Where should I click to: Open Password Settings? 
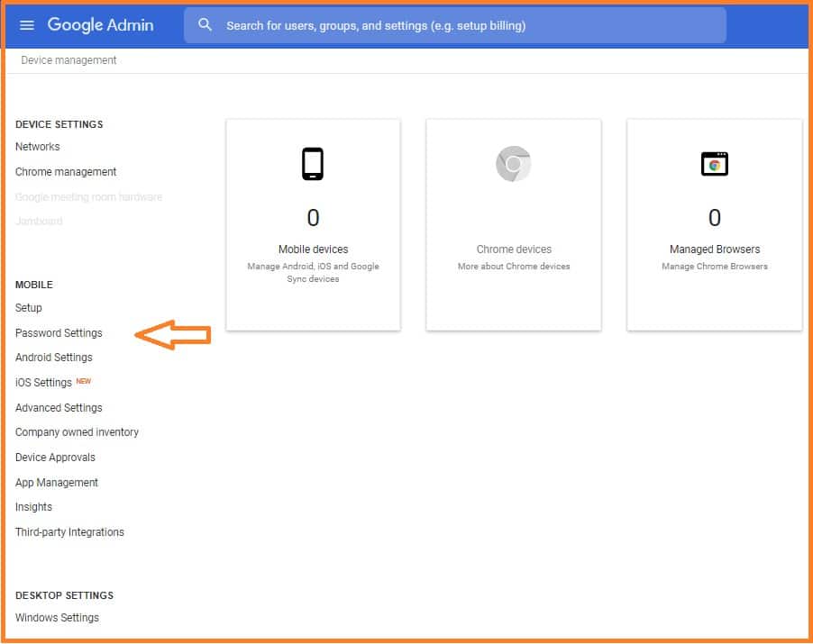click(59, 333)
